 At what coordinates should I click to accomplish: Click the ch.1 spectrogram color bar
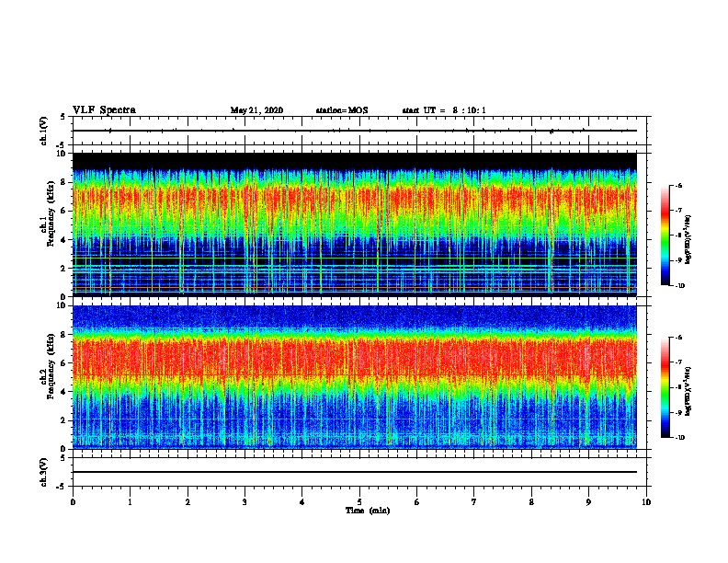click(x=665, y=236)
